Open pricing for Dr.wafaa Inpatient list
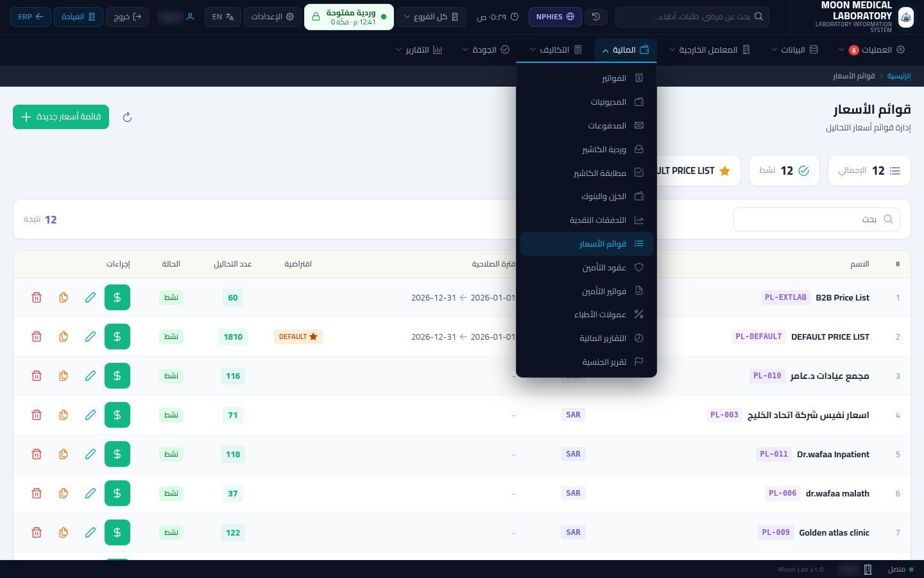Screen dimensions: 924x578 point(117,454)
